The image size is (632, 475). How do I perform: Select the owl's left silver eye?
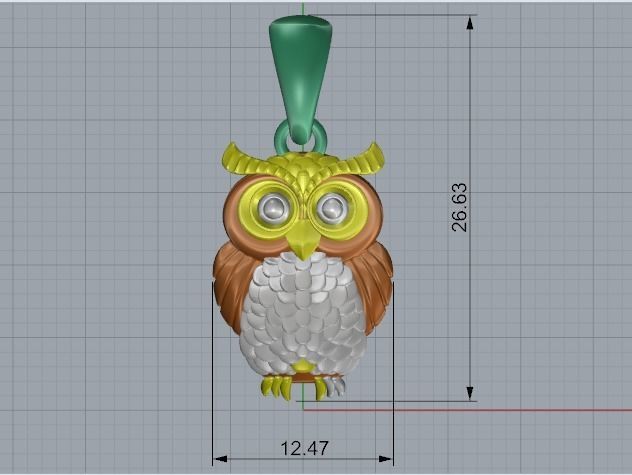click(x=272, y=208)
